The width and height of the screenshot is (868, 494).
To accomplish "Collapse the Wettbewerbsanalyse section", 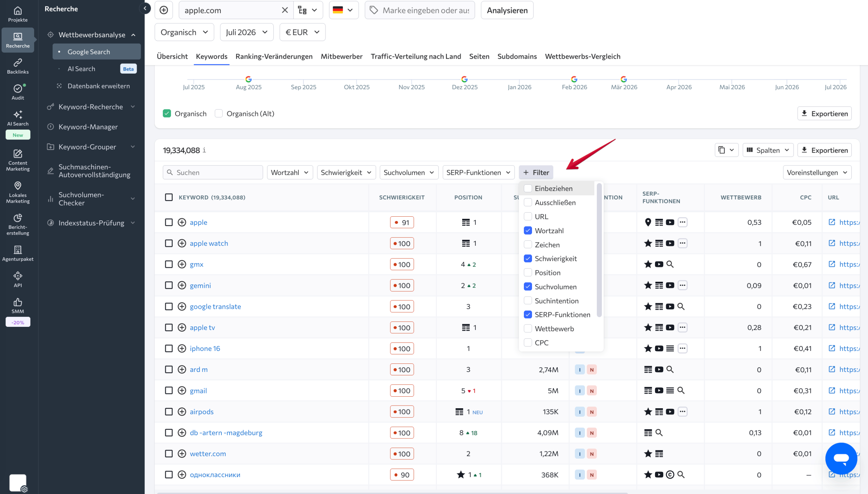I will pos(92,35).
